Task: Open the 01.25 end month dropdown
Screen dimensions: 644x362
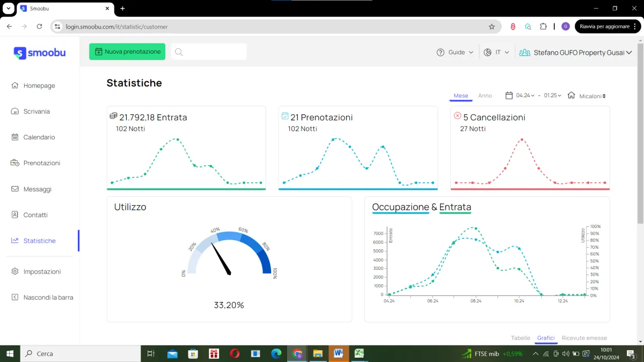Action: pyautogui.click(x=553, y=96)
